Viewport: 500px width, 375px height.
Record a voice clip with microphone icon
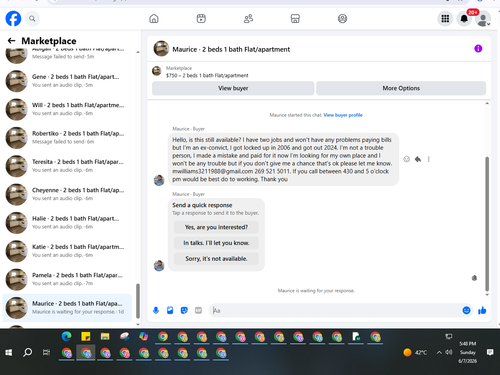point(156,311)
